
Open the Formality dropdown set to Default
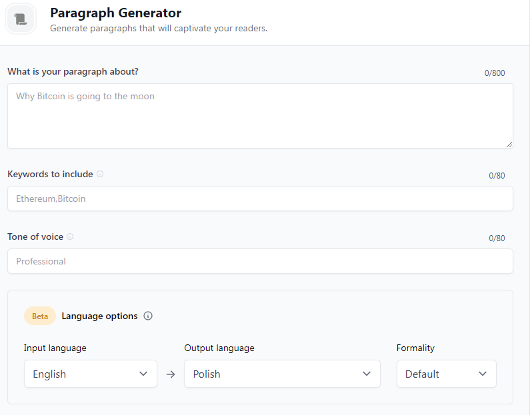446,374
